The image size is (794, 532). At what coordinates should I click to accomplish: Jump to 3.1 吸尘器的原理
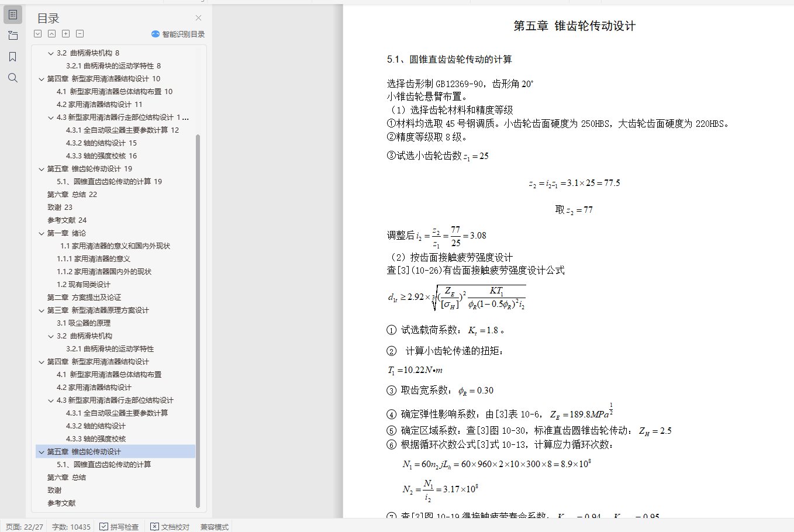pyautogui.click(x=83, y=323)
